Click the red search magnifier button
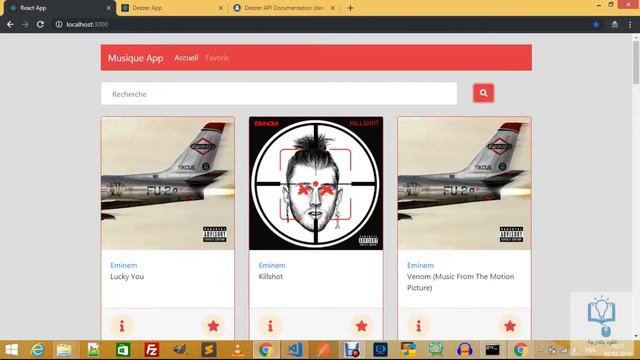The image size is (640, 360). 483,93
